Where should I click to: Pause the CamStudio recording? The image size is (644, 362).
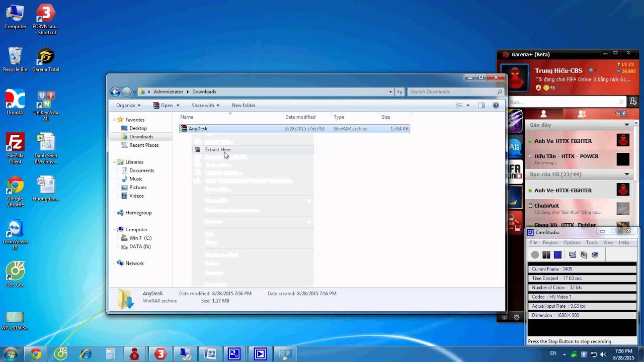(x=546, y=255)
